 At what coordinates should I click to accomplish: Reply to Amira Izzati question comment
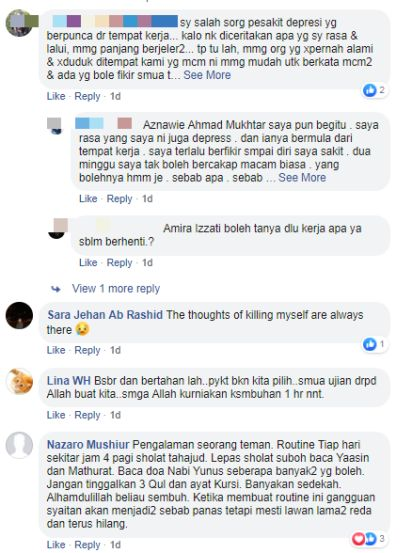[x=120, y=263]
